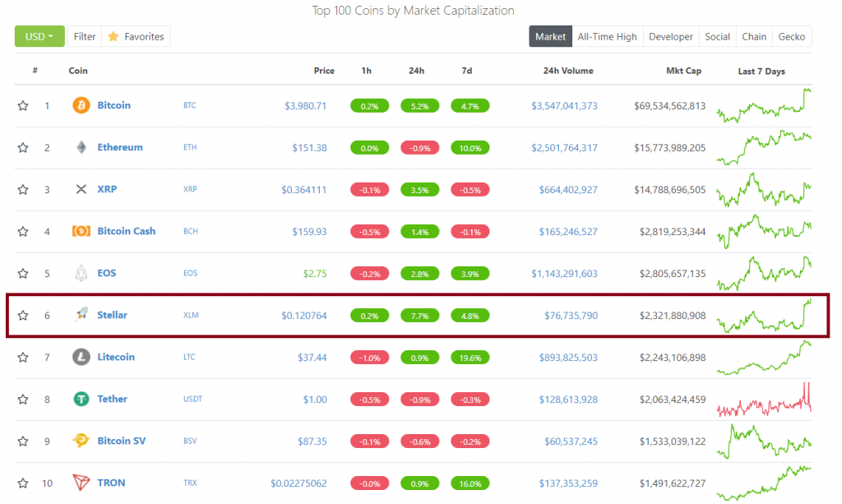
Task: Show the Favorites list
Action: tap(136, 36)
